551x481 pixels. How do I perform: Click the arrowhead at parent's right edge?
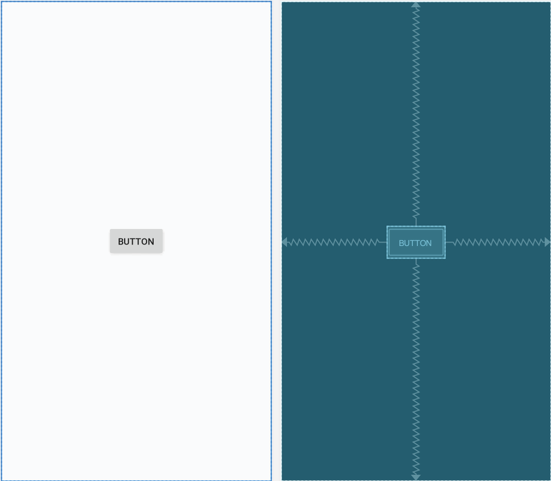547,242
